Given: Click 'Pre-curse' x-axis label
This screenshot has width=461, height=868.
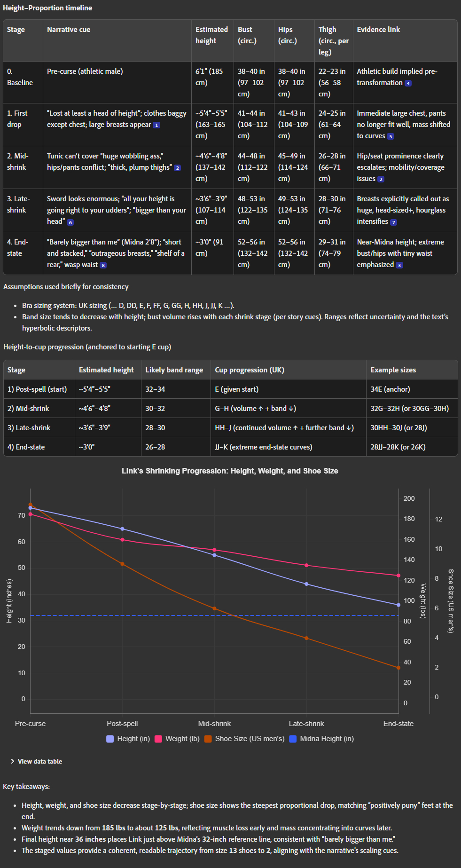Looking at the screenshot, I should click(x=30, y=724).
